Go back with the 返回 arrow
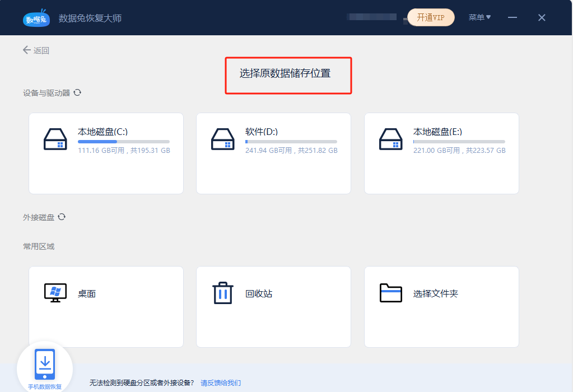573x392 pixels. 27,50
